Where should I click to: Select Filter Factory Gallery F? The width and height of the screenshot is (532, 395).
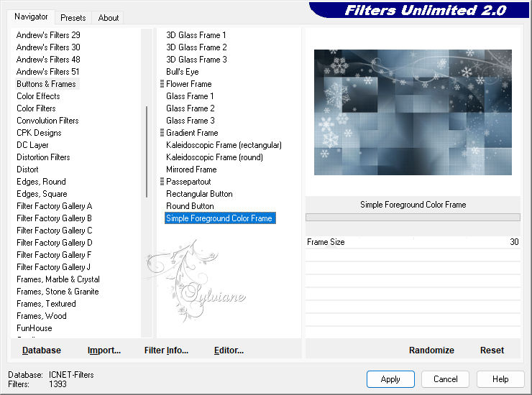point(54,255)
